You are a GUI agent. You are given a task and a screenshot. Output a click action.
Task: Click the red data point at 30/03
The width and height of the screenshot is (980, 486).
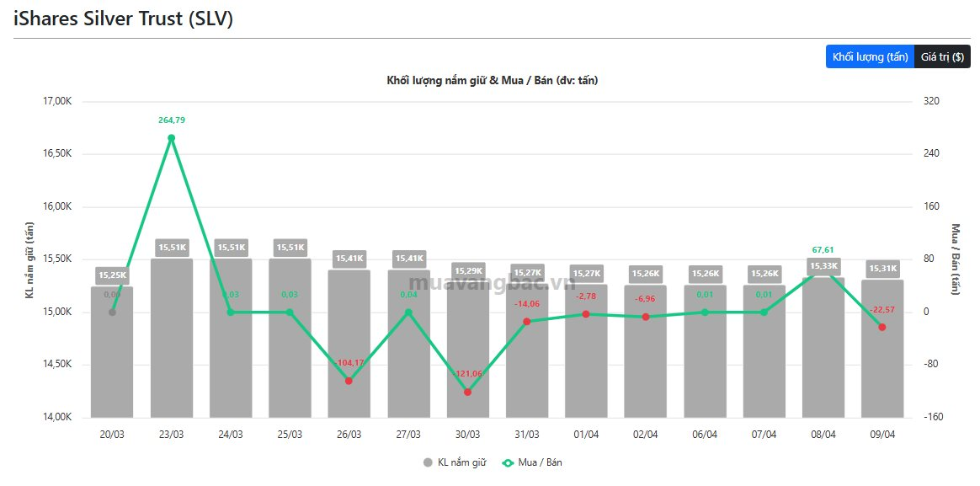467,392
